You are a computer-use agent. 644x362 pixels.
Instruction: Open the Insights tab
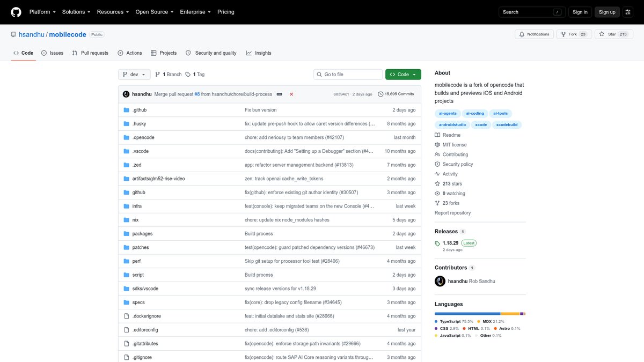(x=259, y=53)
